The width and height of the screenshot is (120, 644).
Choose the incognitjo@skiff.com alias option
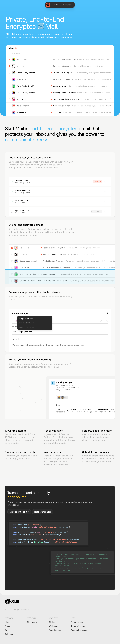27,327
